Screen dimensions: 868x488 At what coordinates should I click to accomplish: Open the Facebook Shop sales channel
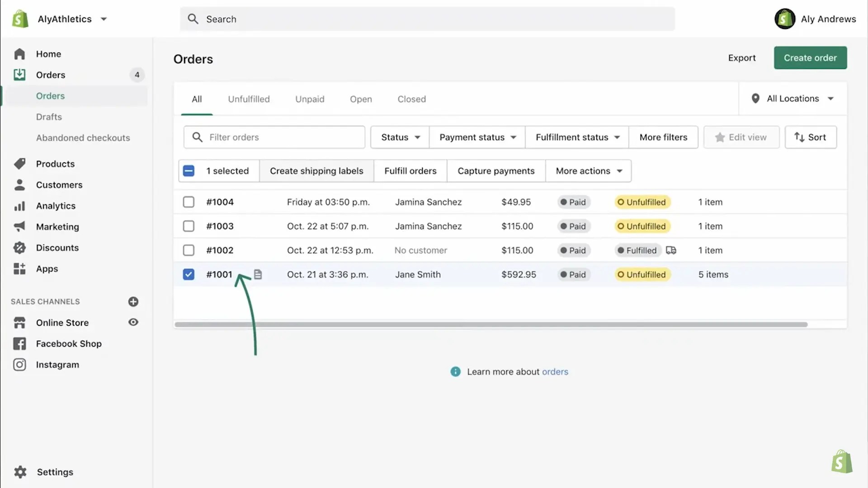[x=69, y=343]
